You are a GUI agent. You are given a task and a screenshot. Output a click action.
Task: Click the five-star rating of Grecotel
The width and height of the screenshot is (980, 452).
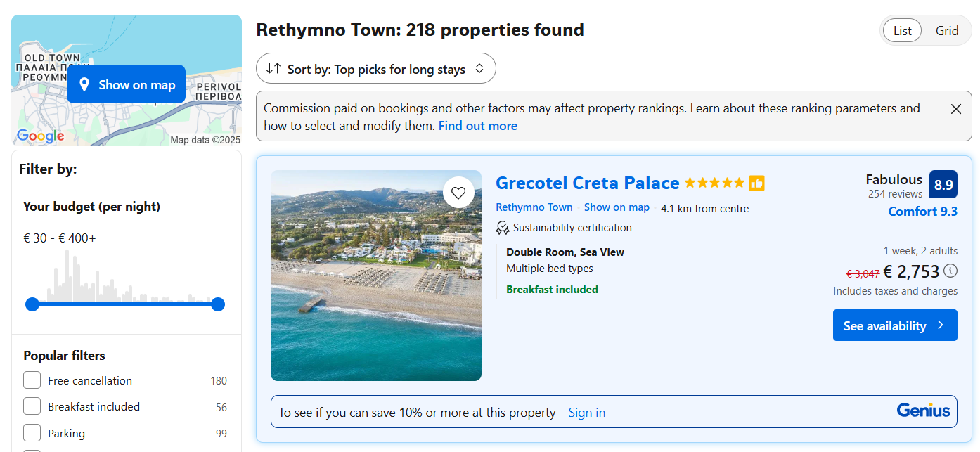click(x=714, y=183)
